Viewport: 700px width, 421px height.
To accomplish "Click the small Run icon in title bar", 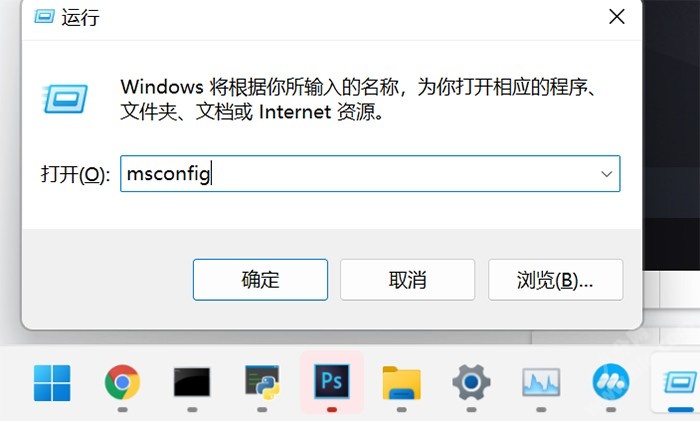I will point(44,17).
